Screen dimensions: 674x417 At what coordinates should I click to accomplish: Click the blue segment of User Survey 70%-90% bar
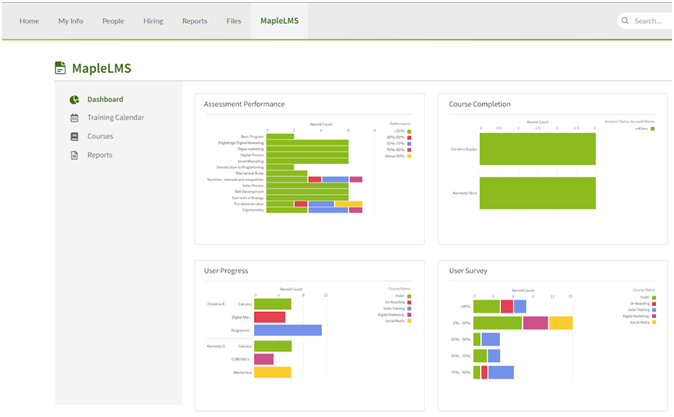pyautogui.click(x=501, y=372)
